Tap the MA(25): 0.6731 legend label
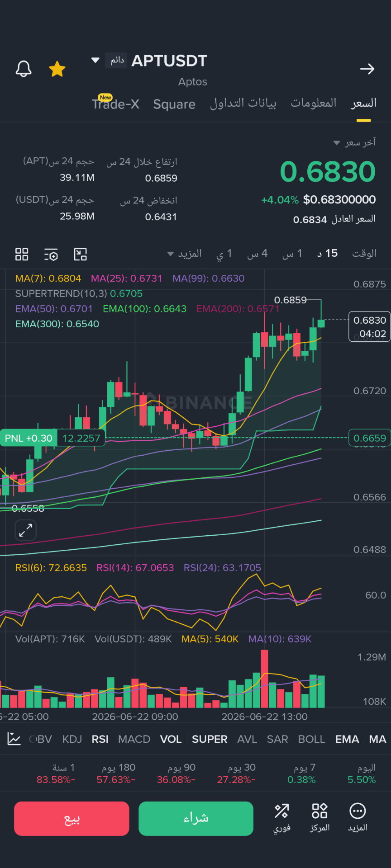The height and width of the screenshot is (868, 391). 126,278
